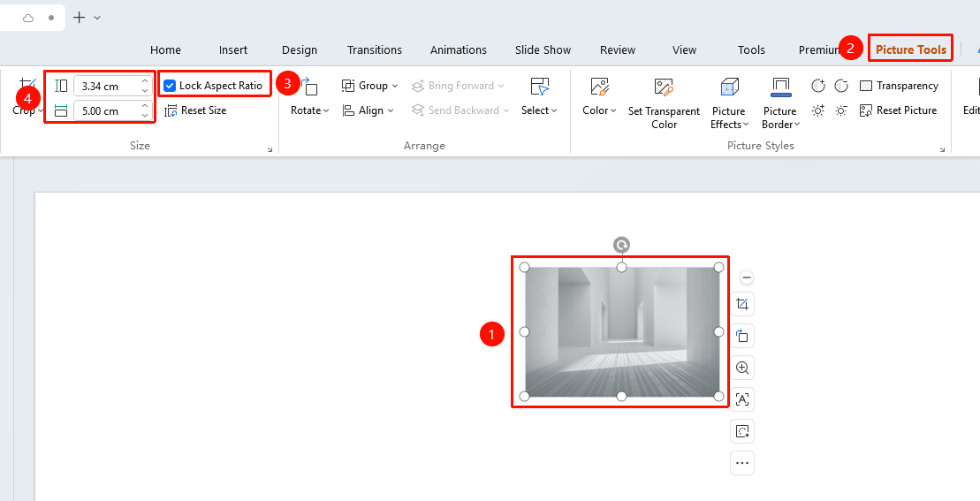The width and height of the screenshot is (980, 501).
Task: Open the Tools tab
Action: 751,50
